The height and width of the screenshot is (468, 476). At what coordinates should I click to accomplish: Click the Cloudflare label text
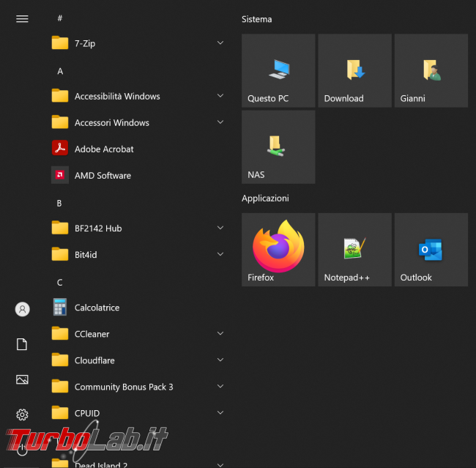coord(94,360)
